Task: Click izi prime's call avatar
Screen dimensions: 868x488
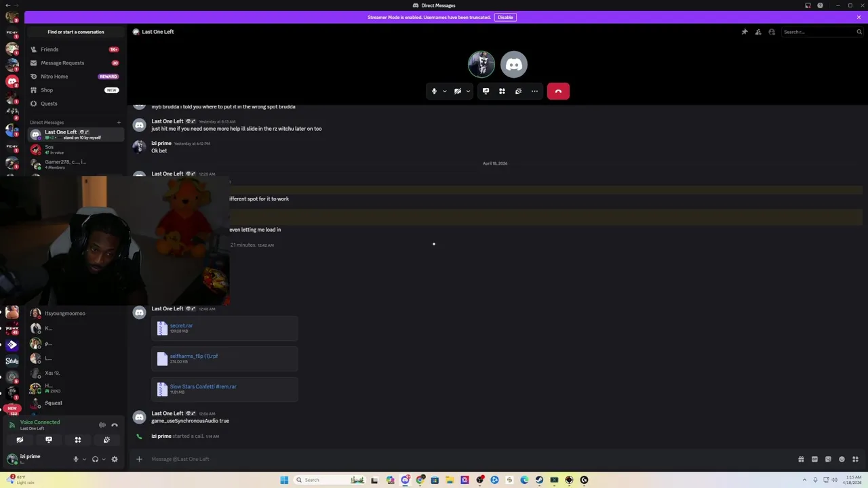Action: click(x=481, y=64)
